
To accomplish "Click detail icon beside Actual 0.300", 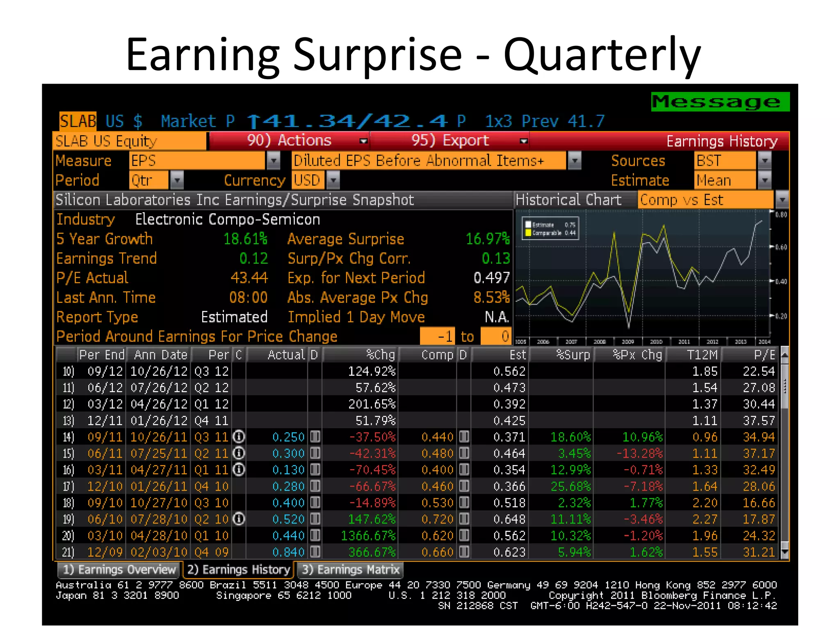I will [x=315, y=453].
